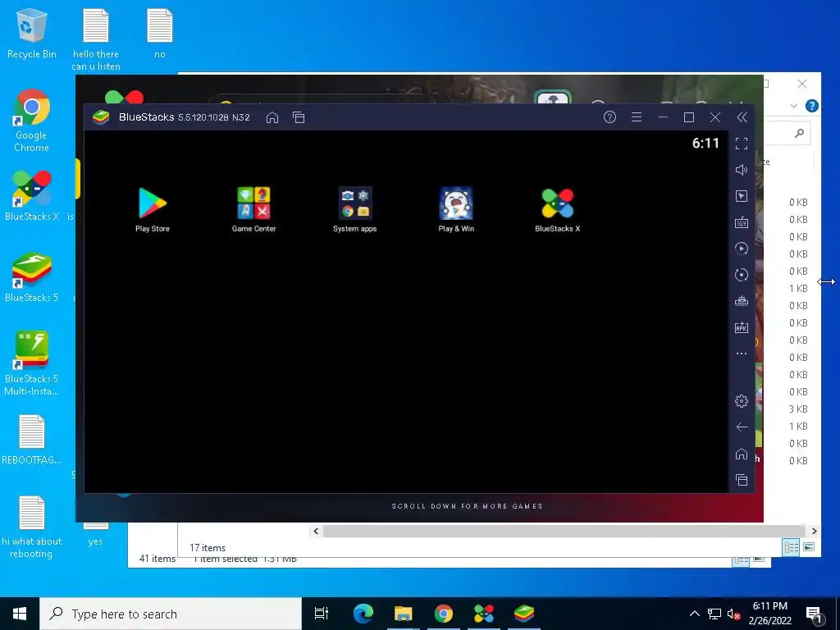Open multi-instance tabs icon in BlueStacks title bar
840x630 pixels.
coord(299,117)
